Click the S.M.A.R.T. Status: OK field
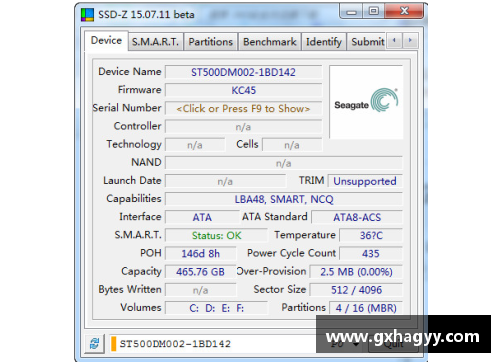The width and height of the screenshot is (500, 362). (216, 236)
